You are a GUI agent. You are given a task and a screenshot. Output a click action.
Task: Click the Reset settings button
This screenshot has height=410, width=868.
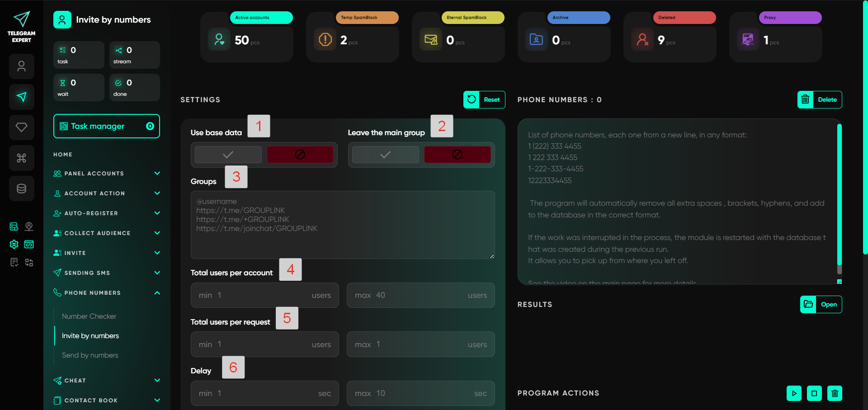point(484,99)
